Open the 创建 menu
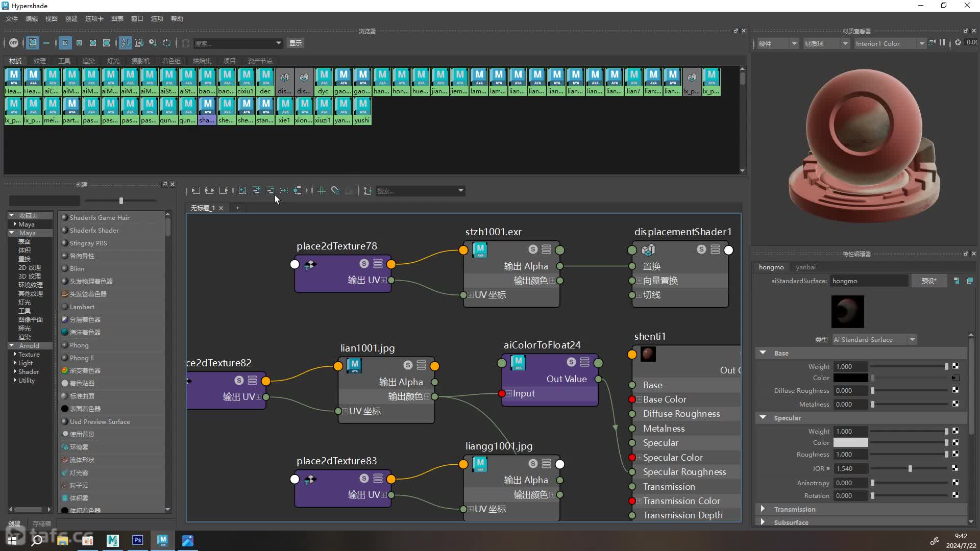Screen dimensions: 980x551 [71, 18]
